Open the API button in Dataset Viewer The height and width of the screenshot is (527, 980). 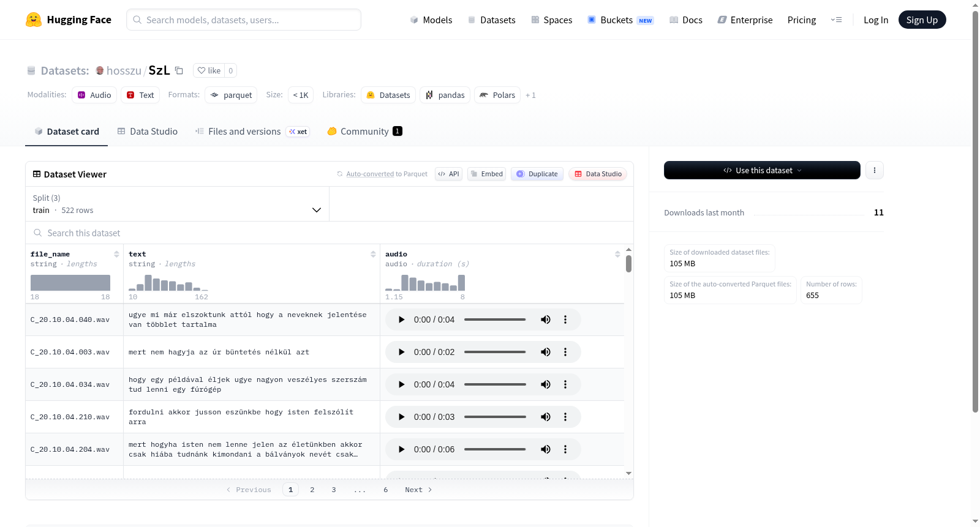click(448, 174)
